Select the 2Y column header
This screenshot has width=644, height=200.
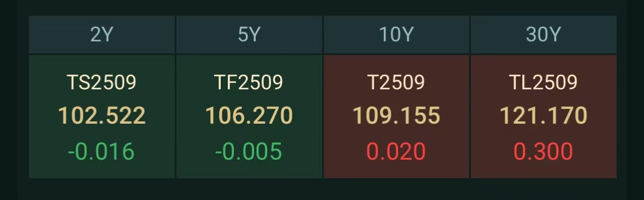(102, 35)
